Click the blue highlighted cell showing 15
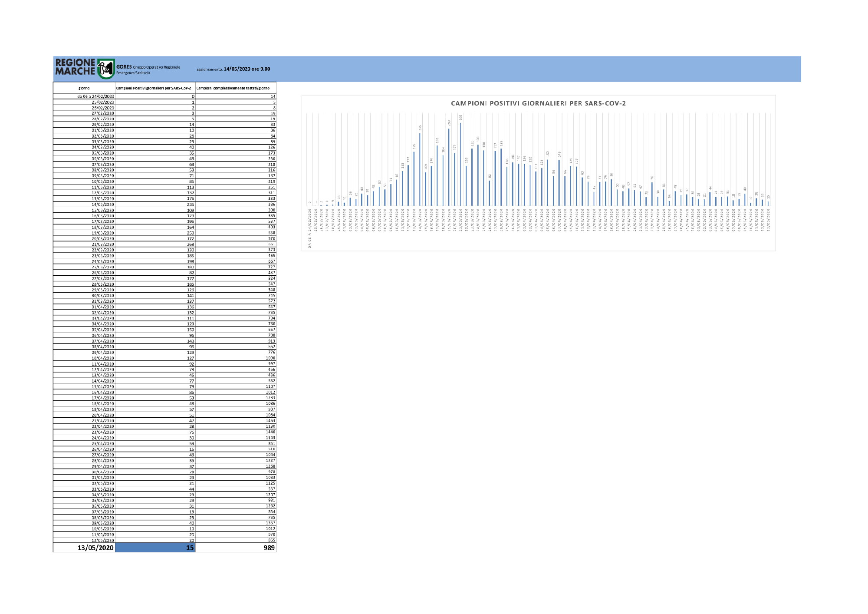868x614 pixels. (155, 548)
